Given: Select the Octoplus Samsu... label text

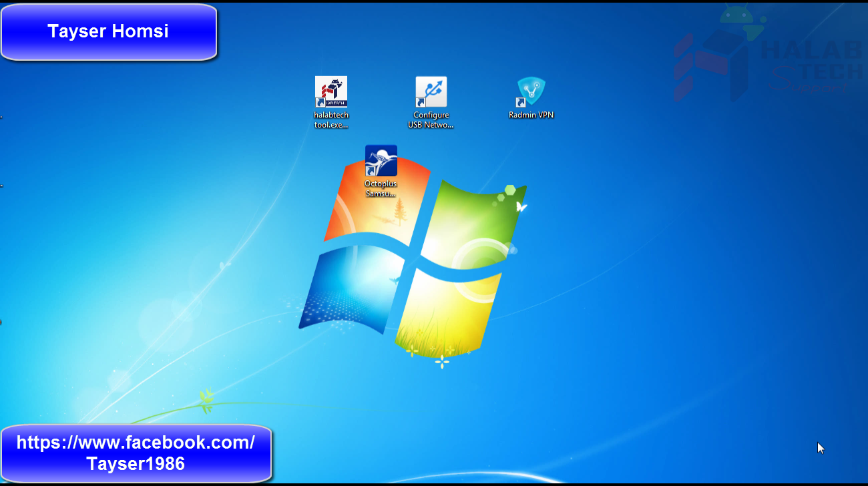Looking at the screenshot, I should pos(381,188).
